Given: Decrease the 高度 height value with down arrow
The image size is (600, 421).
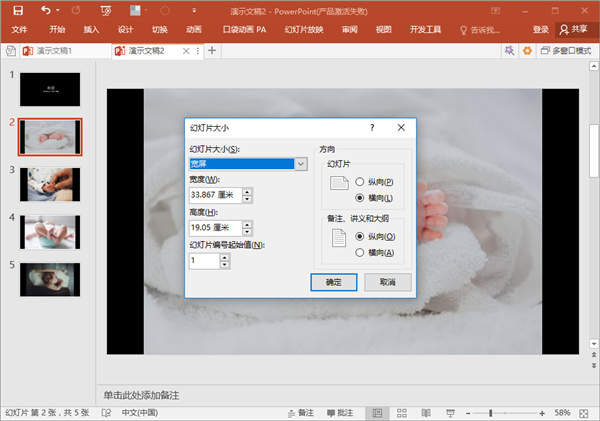Looking at the screenshot, I should tap(247, 232).
